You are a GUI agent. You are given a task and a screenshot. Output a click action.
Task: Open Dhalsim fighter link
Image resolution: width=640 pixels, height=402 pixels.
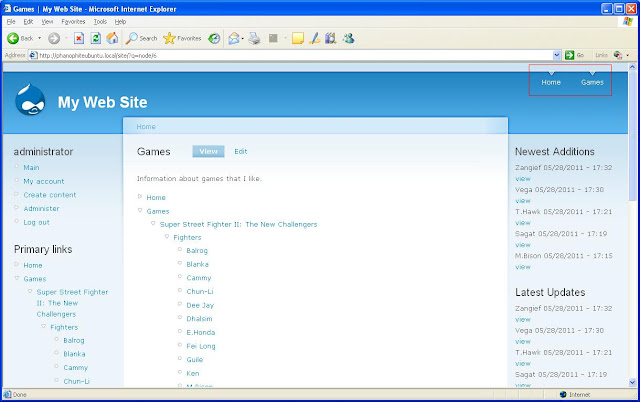[x=199, y=319]
